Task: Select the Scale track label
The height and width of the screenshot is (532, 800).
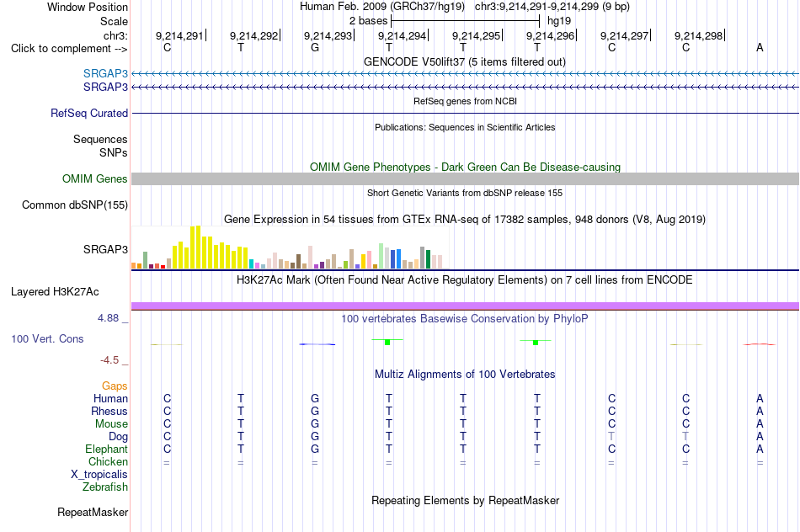Action: [x=114, y=21]
